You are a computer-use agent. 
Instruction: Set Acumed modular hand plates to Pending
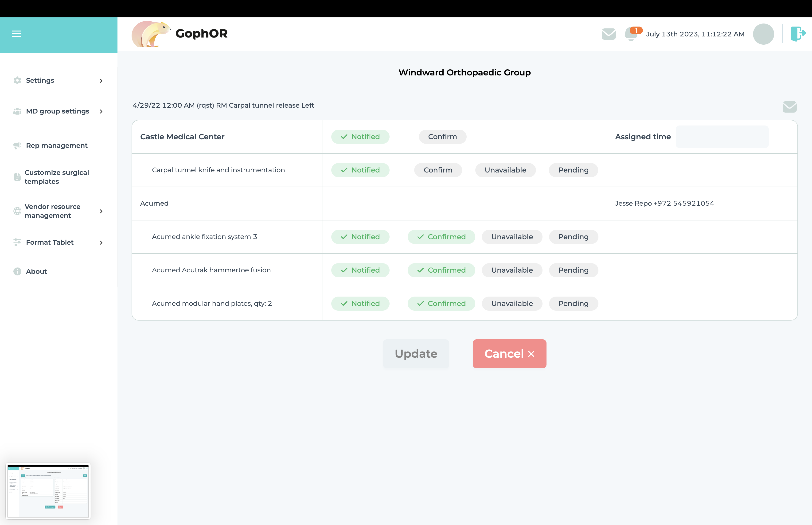pos(573,304)
